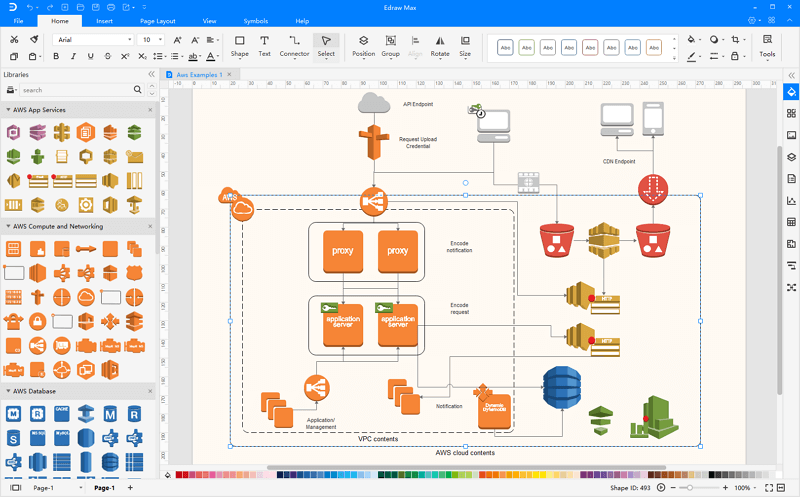The width and height of the screenshot is (800, 497).
Task: Click the horizontal canvas scrollbar
Action: (466, 467)
